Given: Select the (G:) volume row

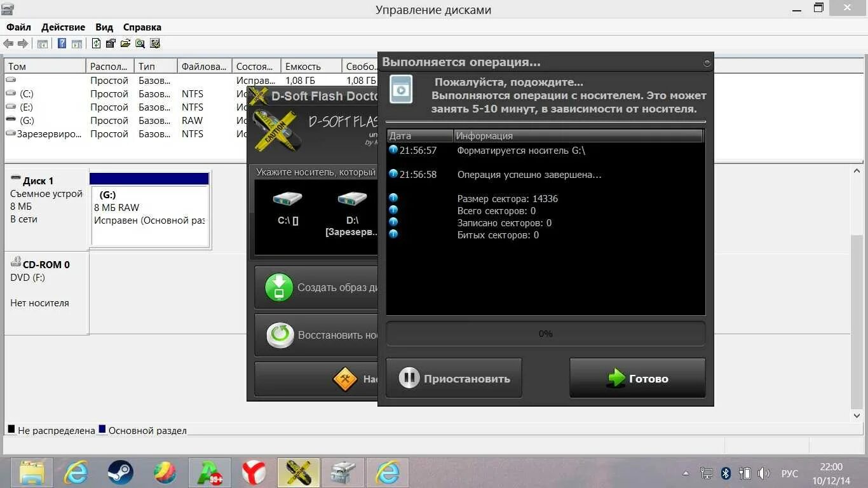Looking at the screenshot, I should point(125,120).
